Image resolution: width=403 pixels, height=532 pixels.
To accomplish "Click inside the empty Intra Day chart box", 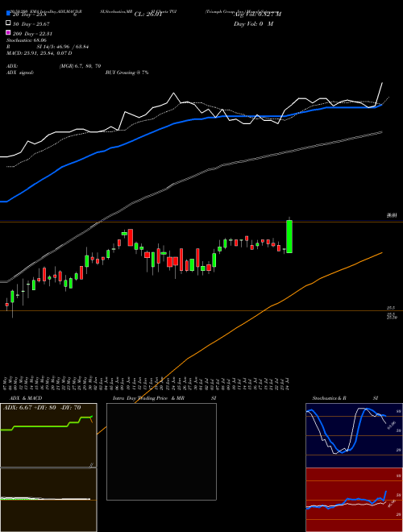I will coord(161,451).
